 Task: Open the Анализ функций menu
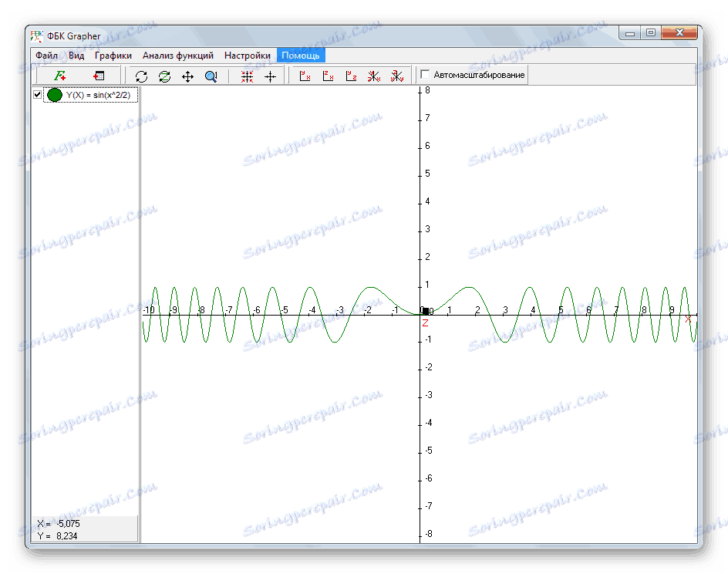tap(177, 56)
